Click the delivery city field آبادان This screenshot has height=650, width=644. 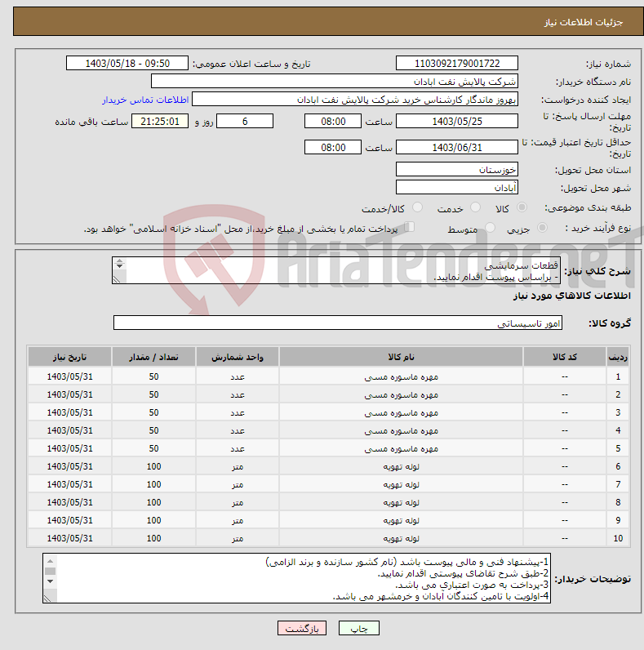[457, 187]
